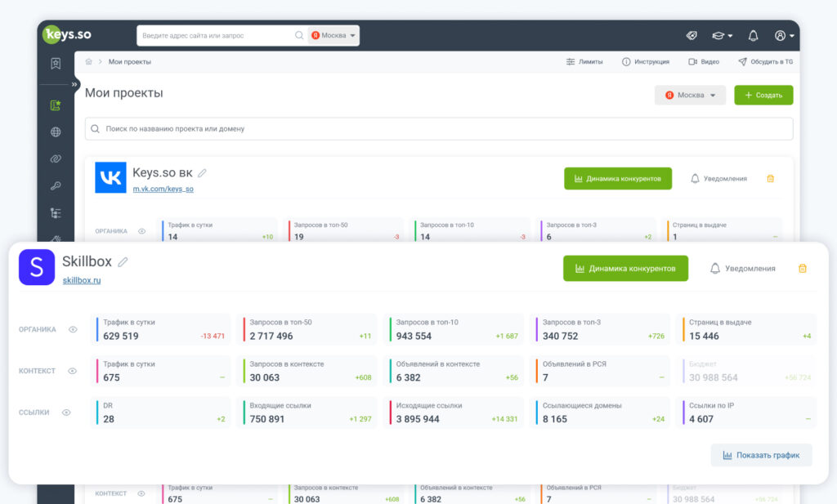The width and height of the screenshot is (837, 504).
Task: Edit the Skillbox project name pencil
Action: (x=123, y=262)
